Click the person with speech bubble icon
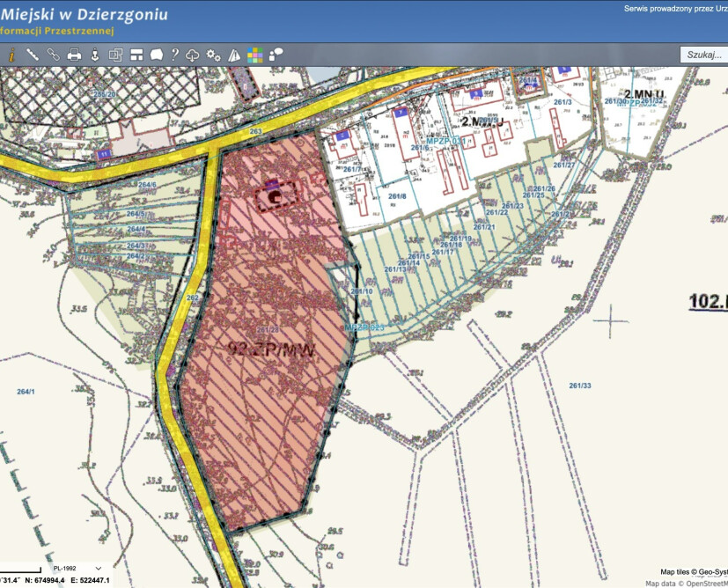This screenshot has height=588, width=728. (x=276, y=55)
